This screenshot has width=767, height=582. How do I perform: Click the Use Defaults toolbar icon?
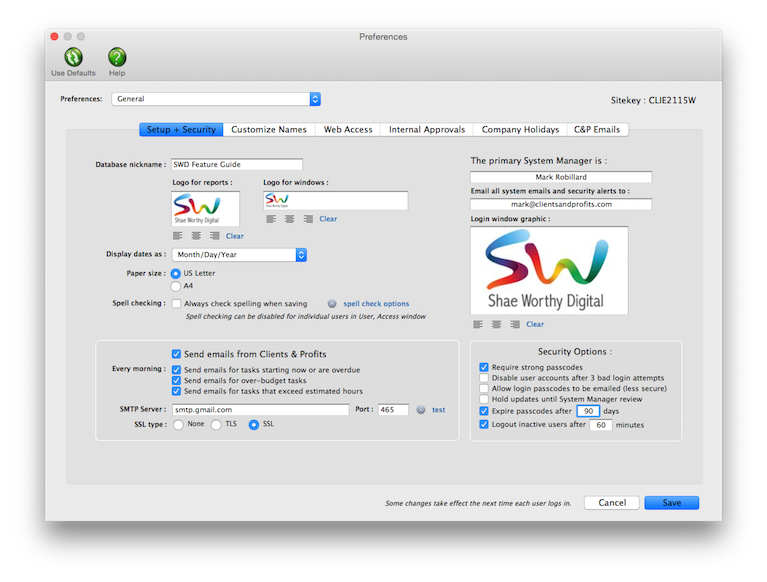(x=72, y=58)
